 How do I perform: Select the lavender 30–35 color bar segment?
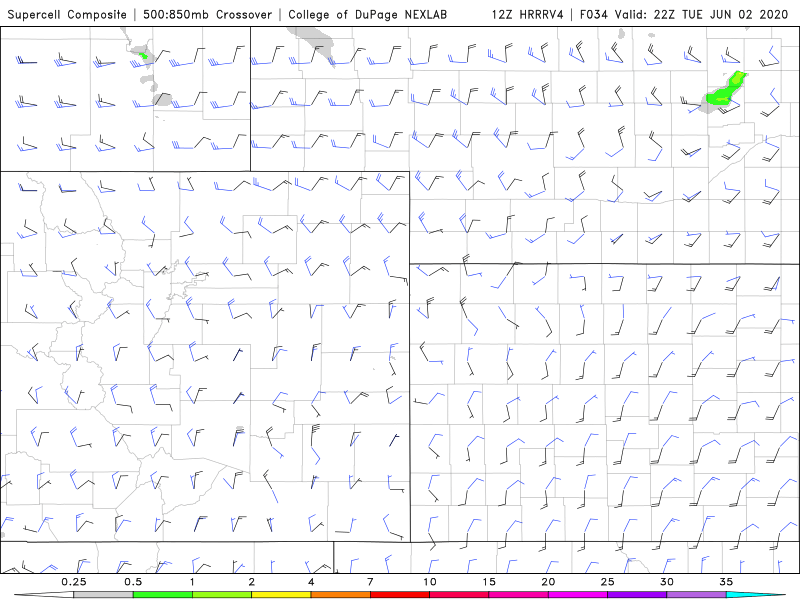tap(696, 595)
